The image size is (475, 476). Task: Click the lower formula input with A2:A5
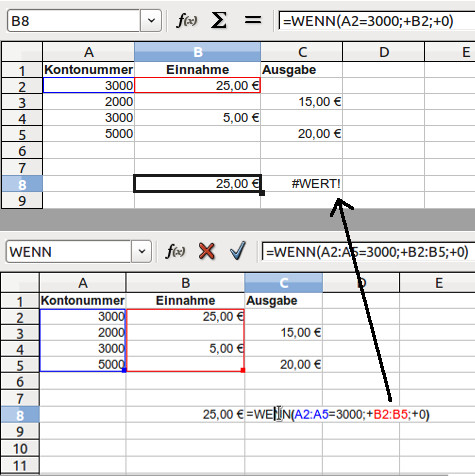(x=368, y=252)
